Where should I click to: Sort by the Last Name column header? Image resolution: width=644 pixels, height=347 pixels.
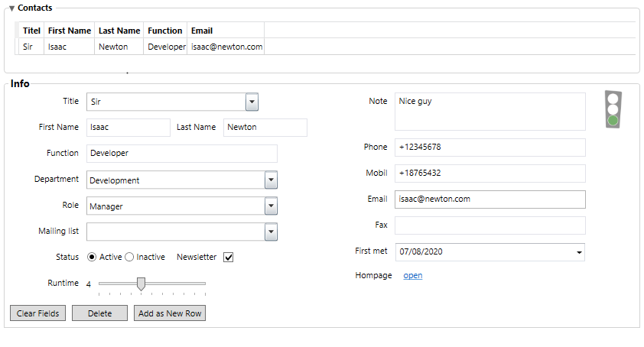pyautogui.click(x=119, y=31)
